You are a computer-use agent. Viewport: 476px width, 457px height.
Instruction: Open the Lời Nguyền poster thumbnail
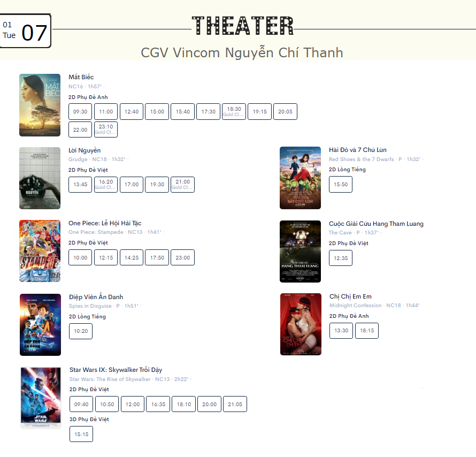(40, 178)
